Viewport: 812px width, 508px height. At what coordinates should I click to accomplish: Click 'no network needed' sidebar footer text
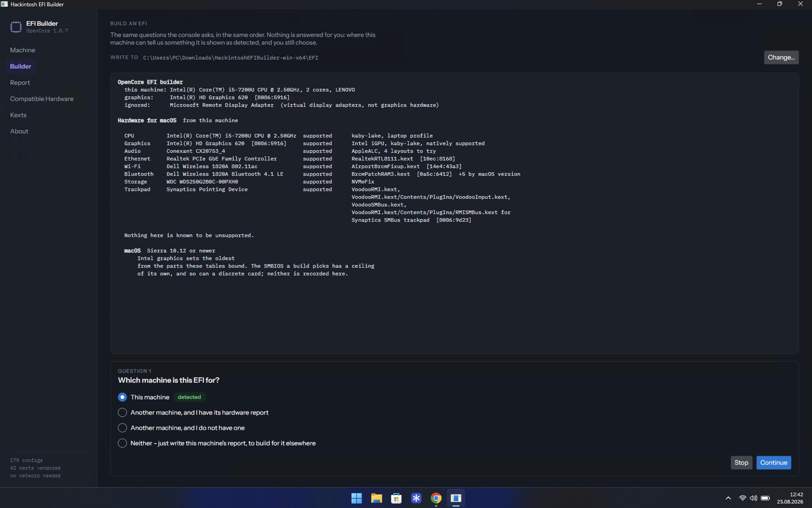35,476
